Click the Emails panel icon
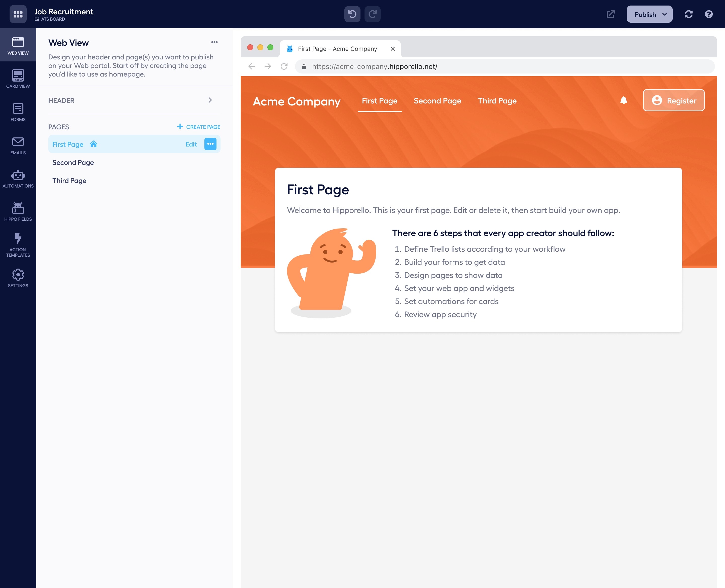This screenshot has width=725, height=588. click(x=18, y=146)
